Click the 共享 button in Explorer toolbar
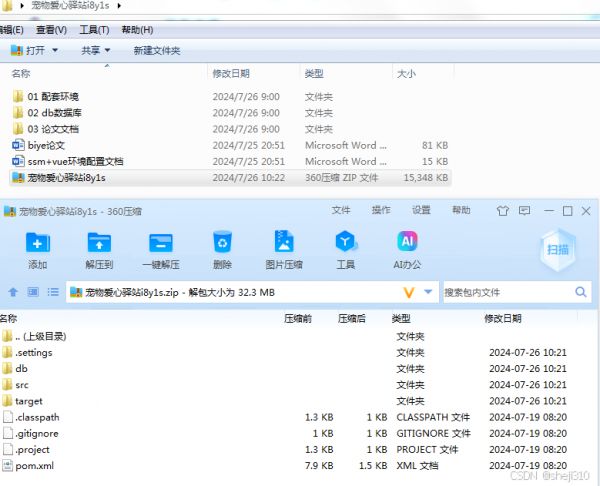The height and width of the screenshot is (486, 600). click(x=91, y=50)
